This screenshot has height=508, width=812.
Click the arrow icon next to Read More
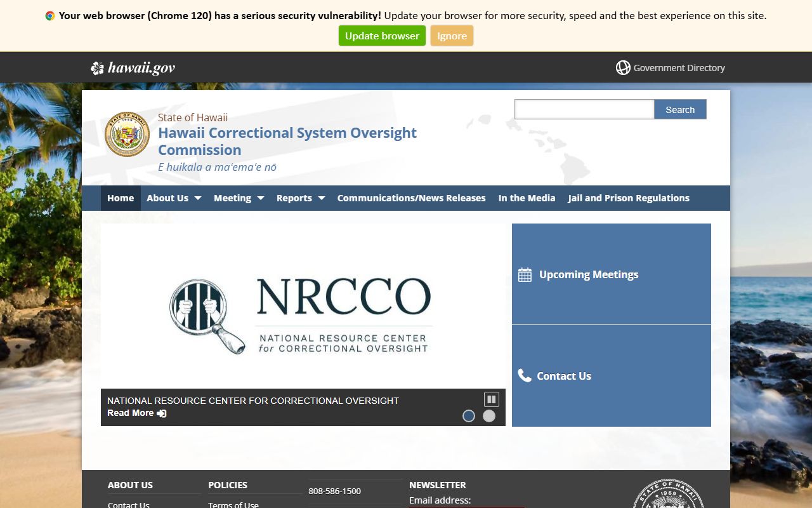click(162, 413)
